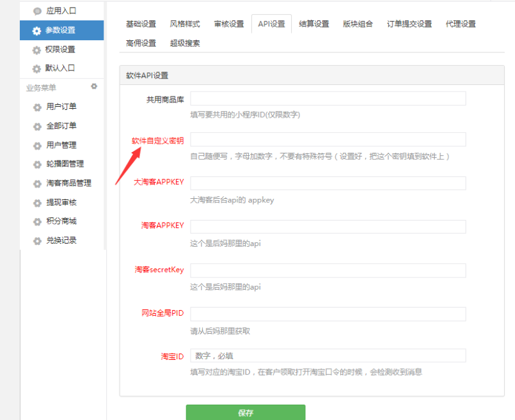Focus the 大淘客APPKEY input field
Viewport: 515px width, 420px height.
[x=328, y=183]
